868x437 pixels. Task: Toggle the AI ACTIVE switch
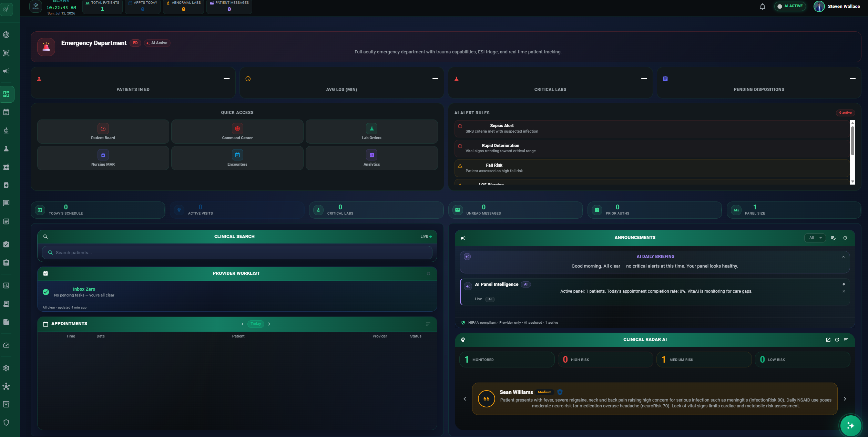click(x=790, y=6)
